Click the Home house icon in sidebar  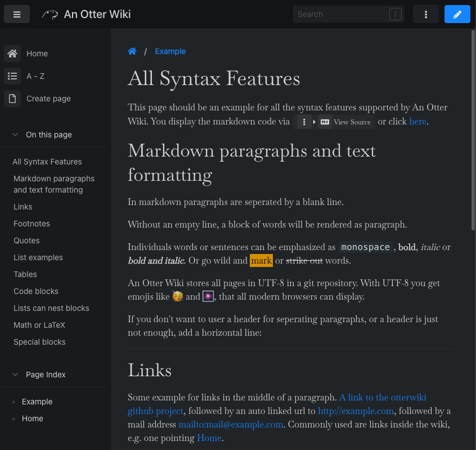(x=12, y=54)
